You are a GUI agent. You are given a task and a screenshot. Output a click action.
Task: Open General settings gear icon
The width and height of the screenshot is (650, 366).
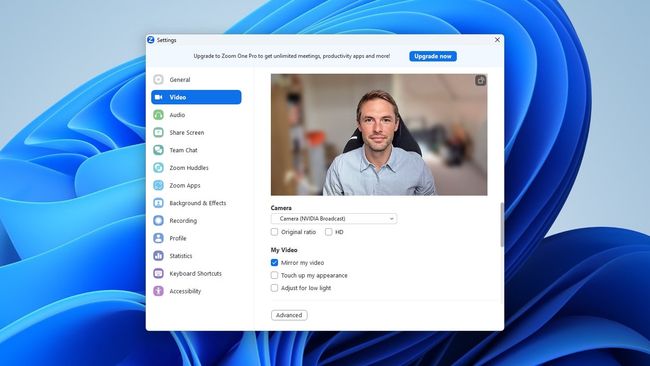158,80
